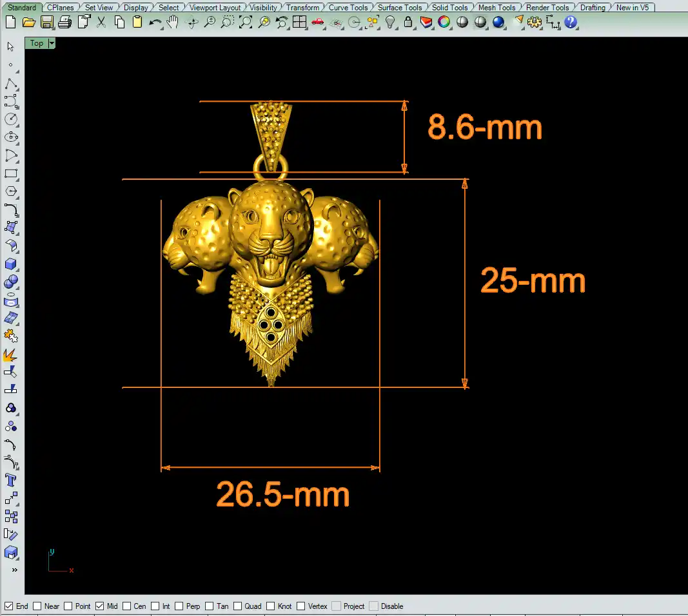The height and width of the screenshot is (616, 688).
Task: Open the Options gear icon
Action: tap(534, 23)
